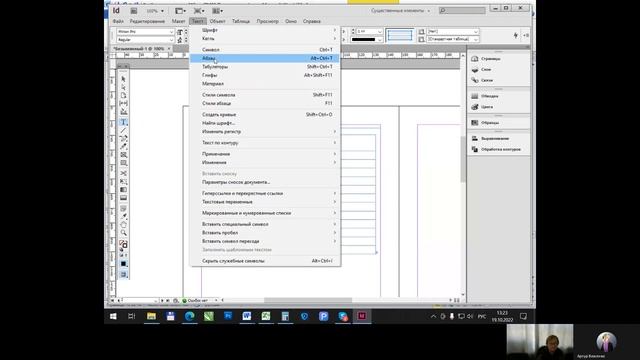Choose Глифы (Glyphs) menu item
This screenshot has width=640, height=360.
[265, 75]
